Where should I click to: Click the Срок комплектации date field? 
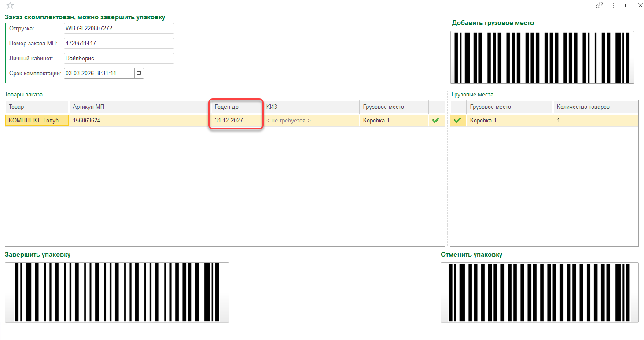point(99,74)
